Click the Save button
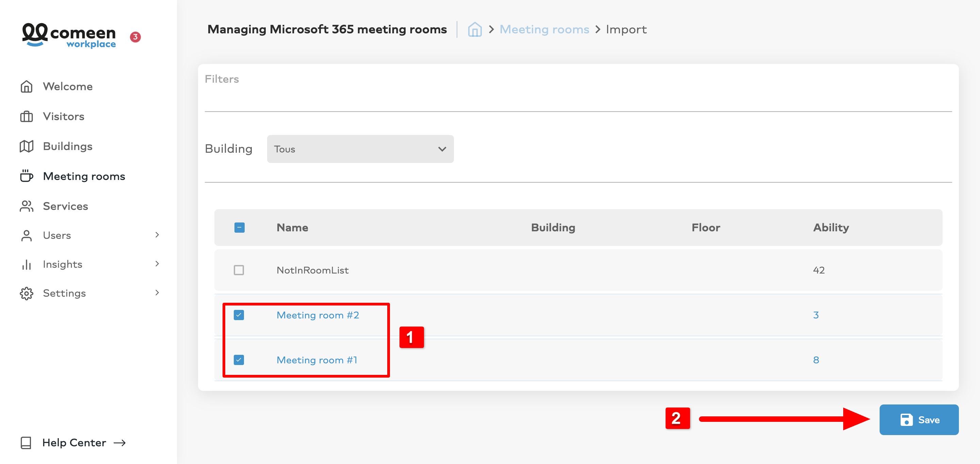Screen dimensions: 980x464 pos(919,419)
